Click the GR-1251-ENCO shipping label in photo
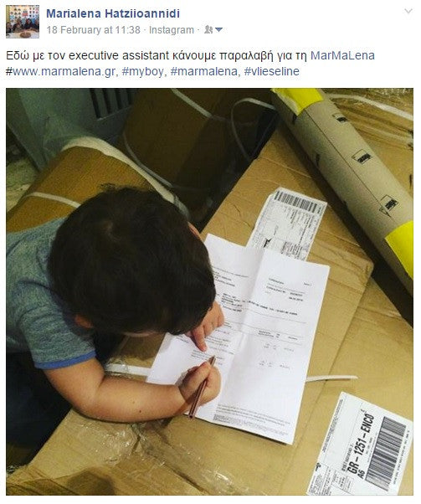 362,445
